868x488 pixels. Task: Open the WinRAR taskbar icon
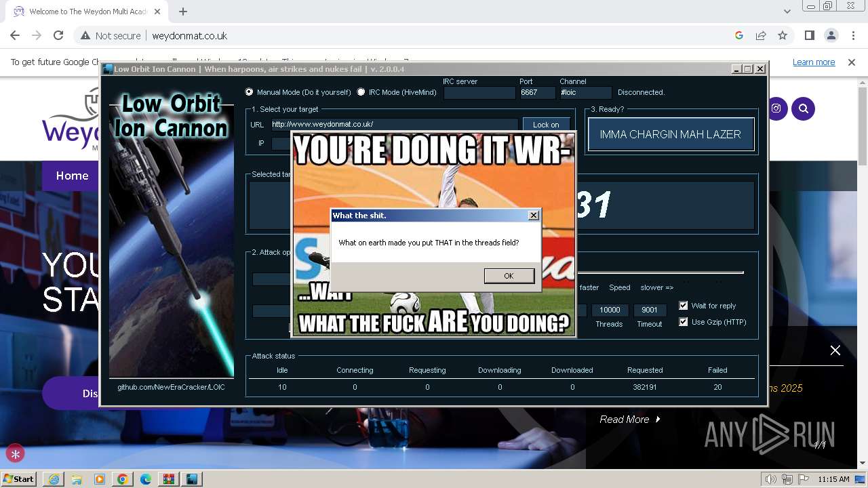[169, 479]
